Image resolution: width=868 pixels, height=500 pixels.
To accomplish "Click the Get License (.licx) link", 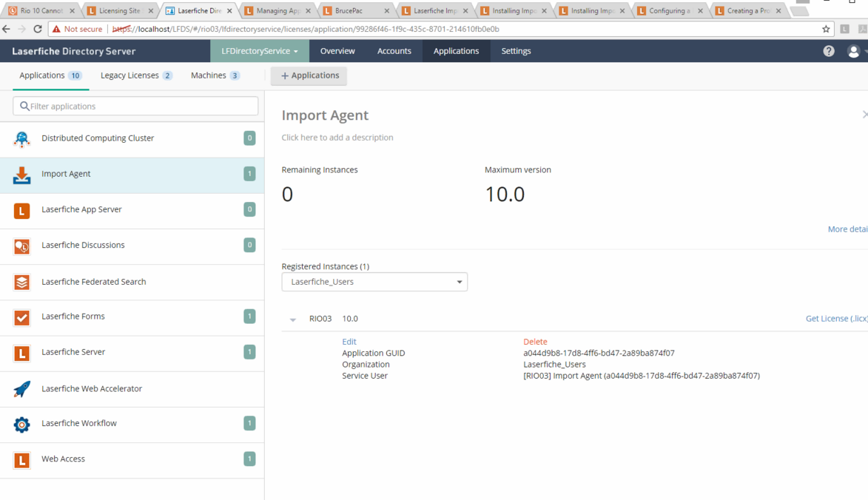I will pos(836,319).
